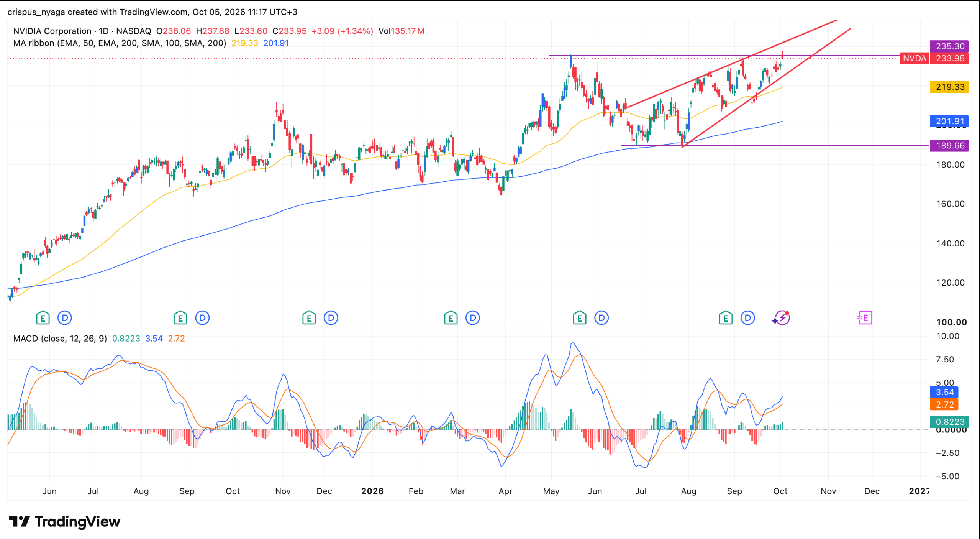This screenshot has width=980, height=539.
Task: Open the dividend D marker near September 2026
Action: click(747, 318)
